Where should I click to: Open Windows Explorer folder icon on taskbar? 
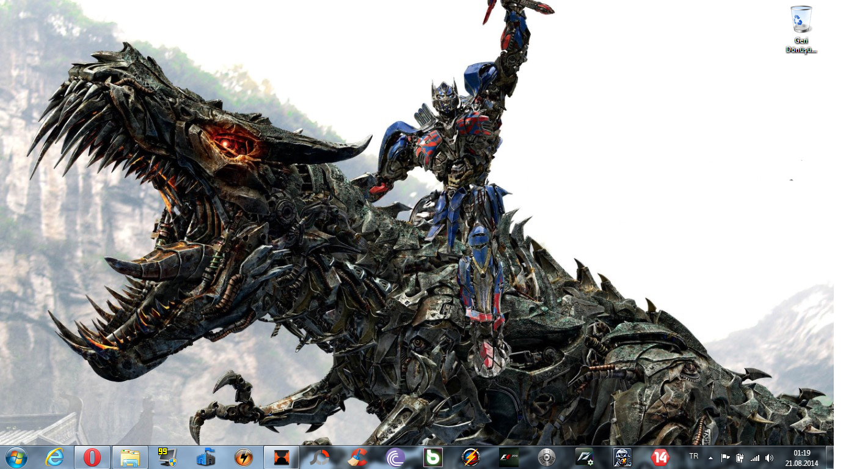coord(130,457)
